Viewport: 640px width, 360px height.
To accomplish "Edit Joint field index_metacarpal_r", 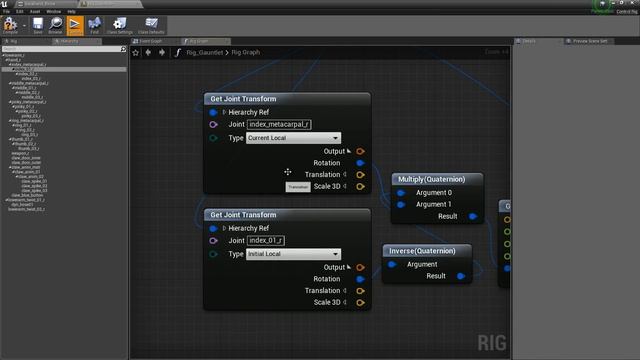I will (x=279, y=124).
